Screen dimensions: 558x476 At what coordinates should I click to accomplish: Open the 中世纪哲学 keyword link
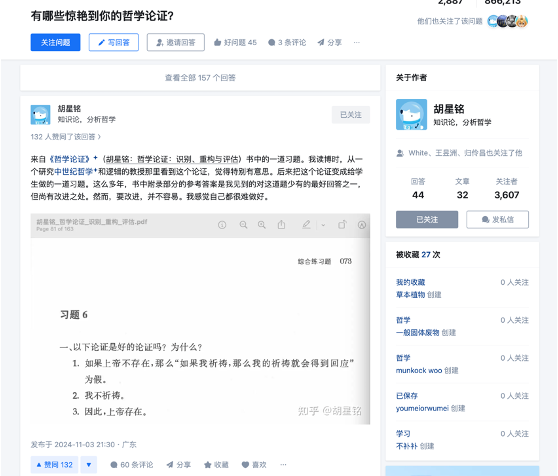click(73, 171)
